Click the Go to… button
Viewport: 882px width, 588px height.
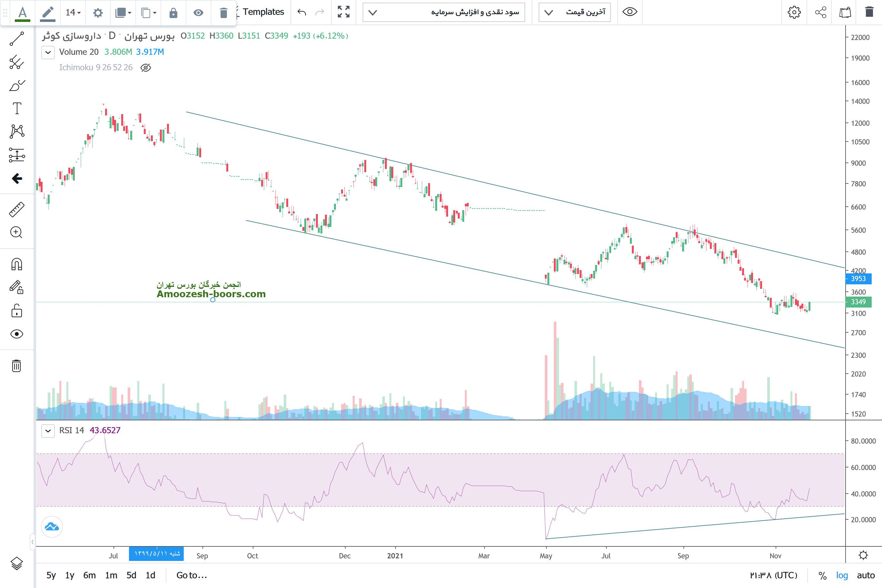pyautogui.click(x=191, y=575)
